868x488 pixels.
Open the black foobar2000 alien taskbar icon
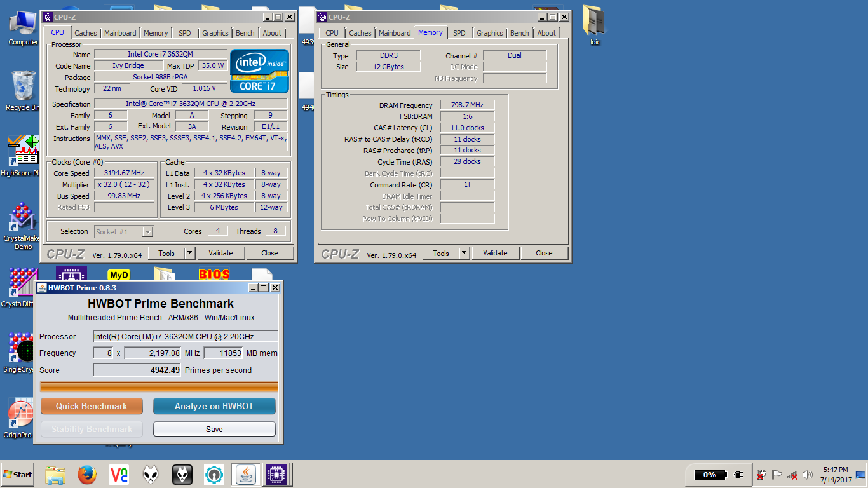pyautogui.click(x=182, y=475)
